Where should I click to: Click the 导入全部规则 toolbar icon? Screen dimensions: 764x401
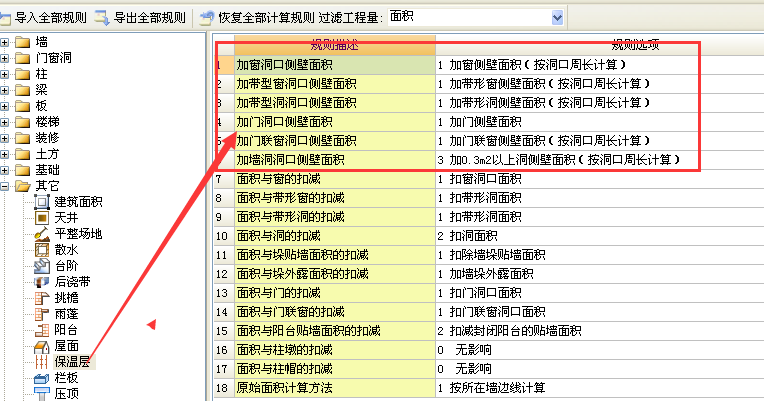(7, 17)
